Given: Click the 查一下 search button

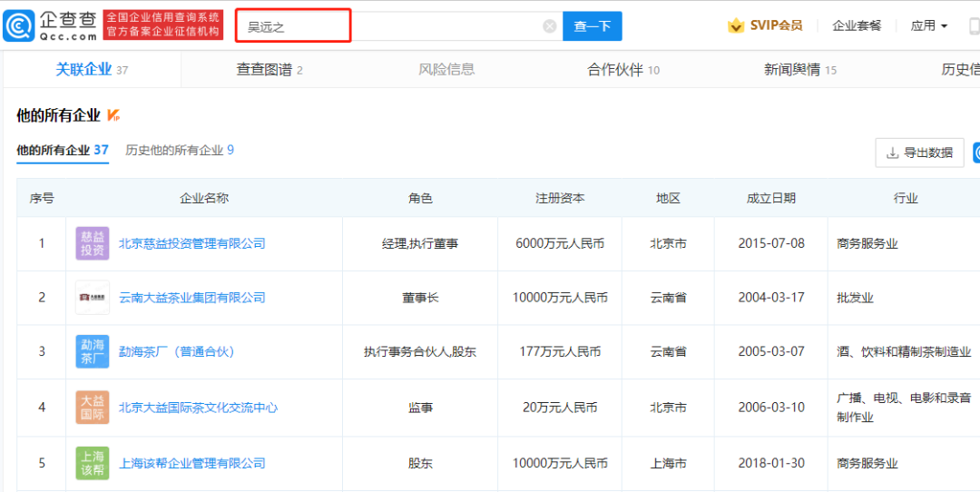Looking at the screenshot, I should pyautogui.click(x=593, y=26).
